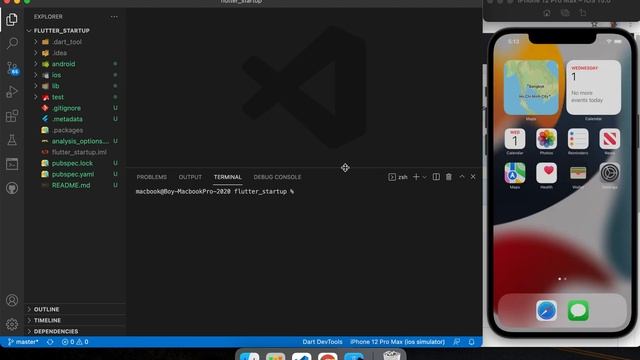Open Explorer more actions ellipsis
The width and height of the screenshot is (640, 360).
point(114,17)
